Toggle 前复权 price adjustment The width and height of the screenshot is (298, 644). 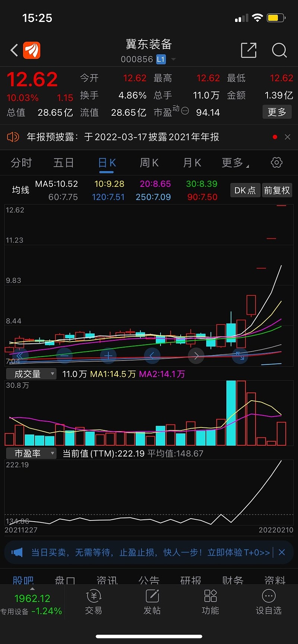(x=277, y=190)
